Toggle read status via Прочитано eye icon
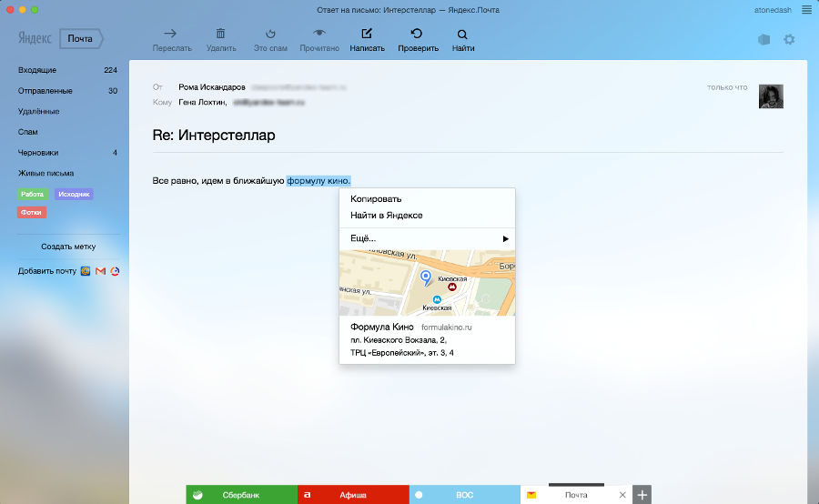The width and height of the screenshot is (819, 504). 319,33
